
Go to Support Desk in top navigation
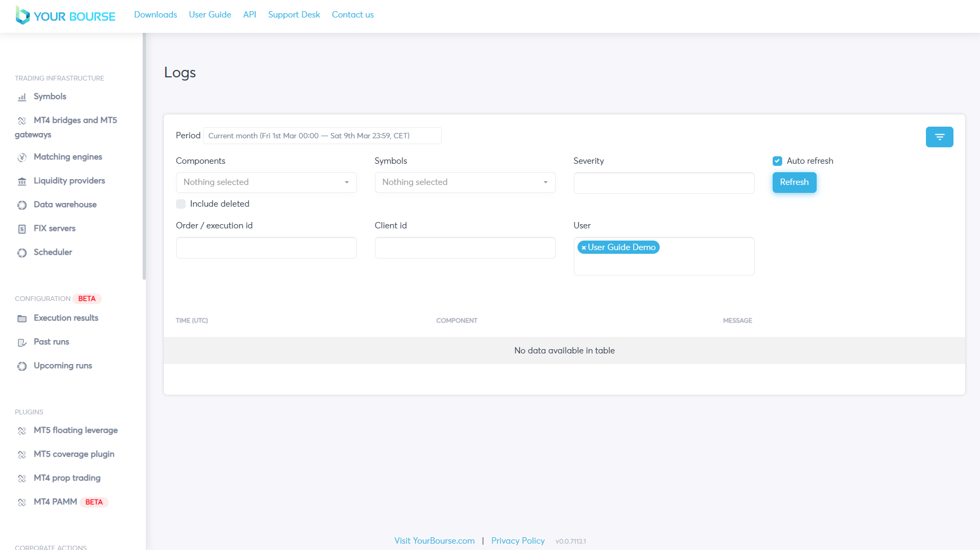pyautogui.click(x=294, y=15)
